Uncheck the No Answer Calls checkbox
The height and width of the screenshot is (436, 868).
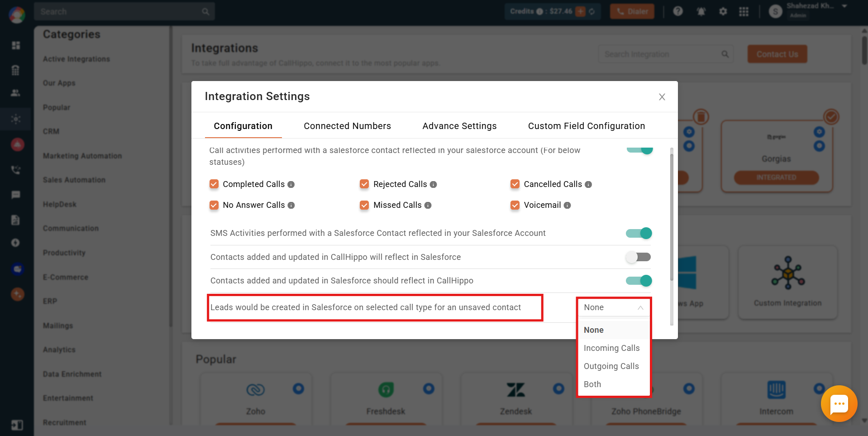[x=214, y=205]
